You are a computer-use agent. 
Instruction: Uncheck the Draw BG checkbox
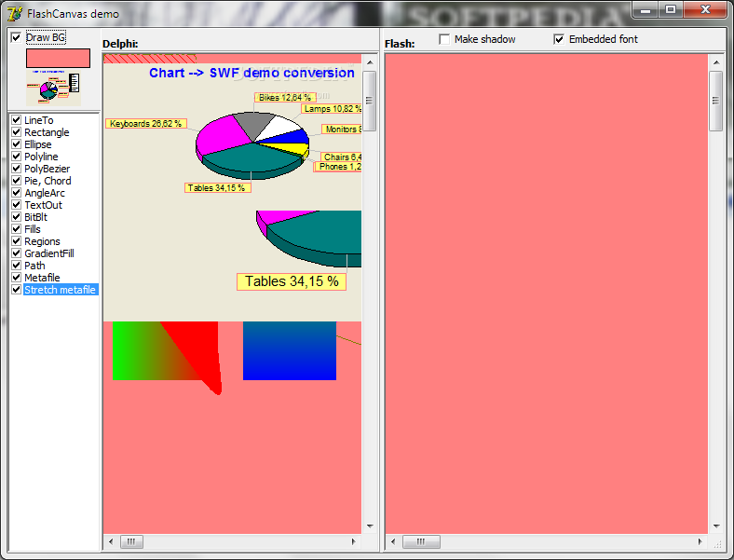(x=16, y=37)
